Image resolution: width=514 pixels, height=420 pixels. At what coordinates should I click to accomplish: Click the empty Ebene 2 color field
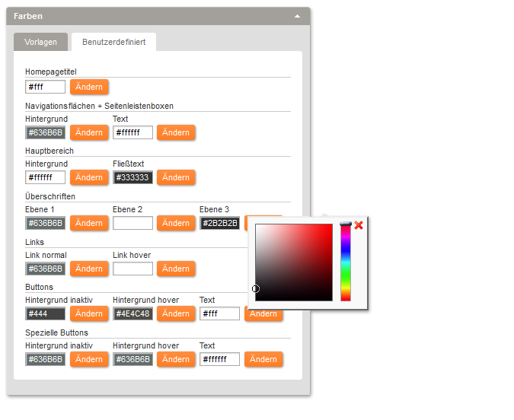tap(132, 223)
